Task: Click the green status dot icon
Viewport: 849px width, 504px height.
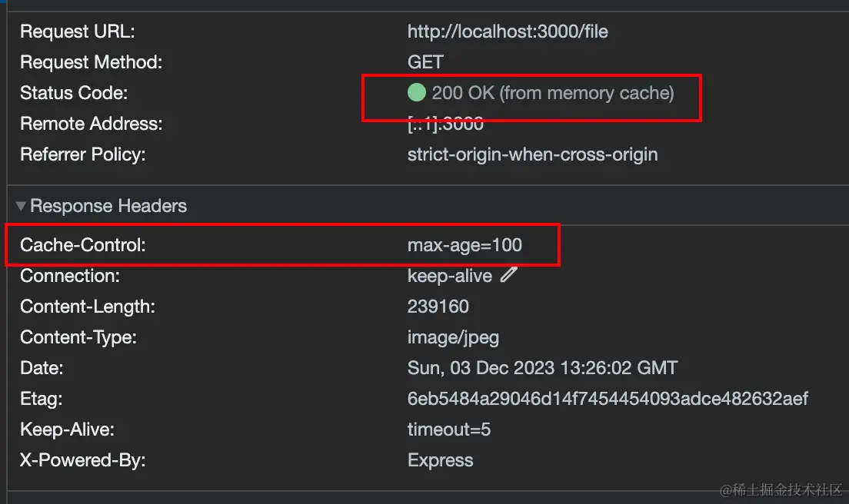Action: (416, 93)
